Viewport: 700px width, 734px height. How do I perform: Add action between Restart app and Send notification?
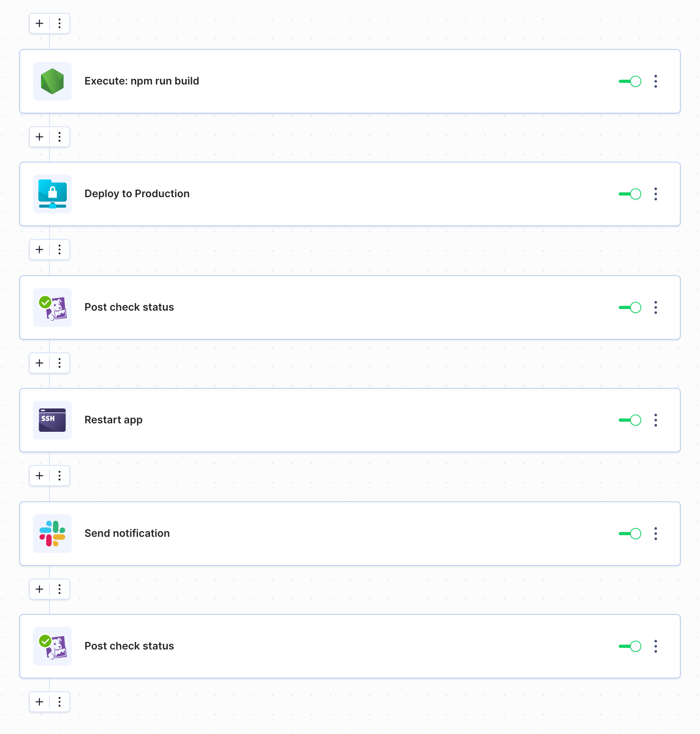click(x=39, y=476)
